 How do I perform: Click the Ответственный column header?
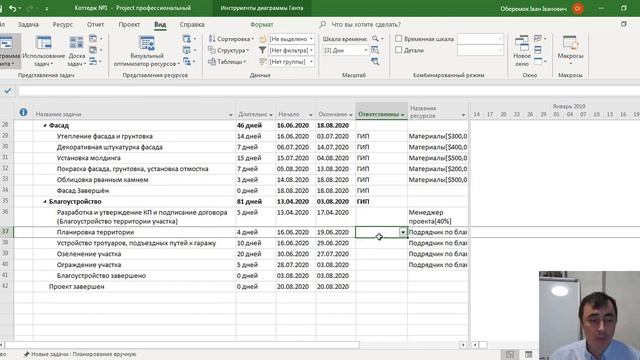(382, 111)
